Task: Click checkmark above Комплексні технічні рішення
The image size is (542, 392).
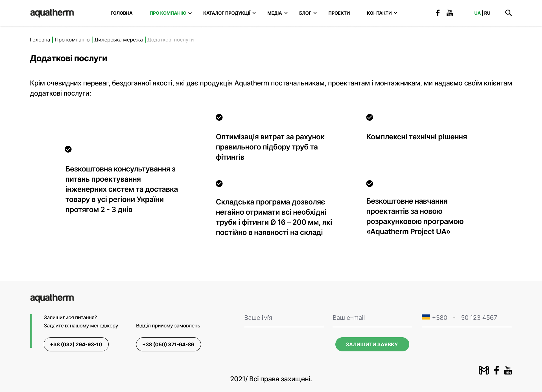Action: (x=370, y=117)
